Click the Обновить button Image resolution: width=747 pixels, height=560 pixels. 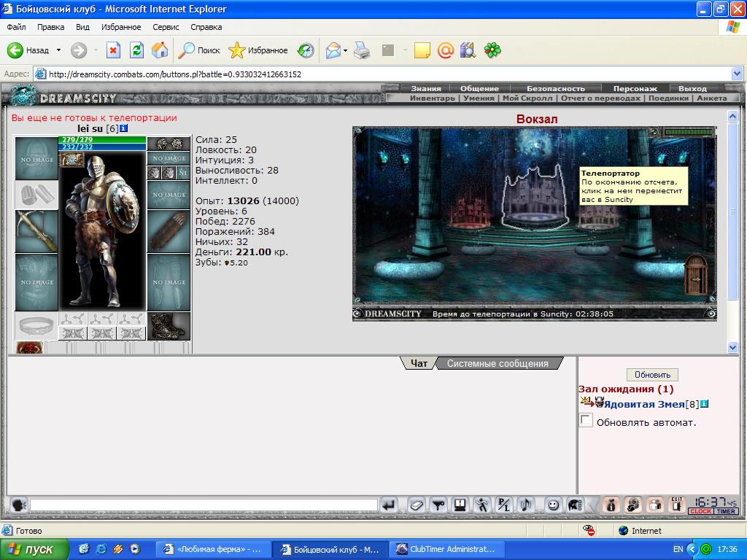(652, 375)
